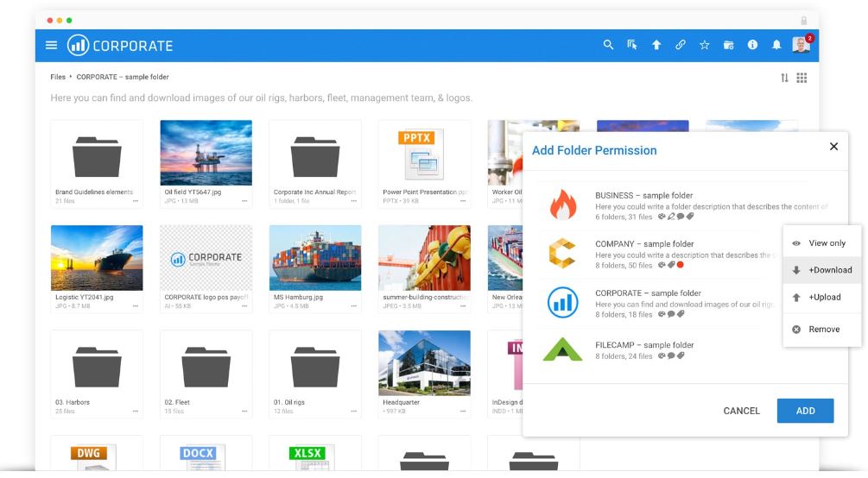Open the 01. Oil rigs folder
Viewport: 868px width, 478px height.
[315, 367]
